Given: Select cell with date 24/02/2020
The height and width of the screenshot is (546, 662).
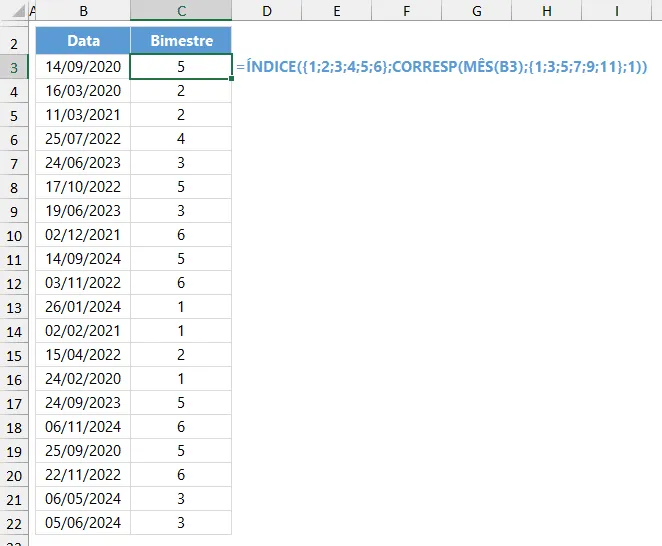Looking at the screenshot, I should 83,379.
